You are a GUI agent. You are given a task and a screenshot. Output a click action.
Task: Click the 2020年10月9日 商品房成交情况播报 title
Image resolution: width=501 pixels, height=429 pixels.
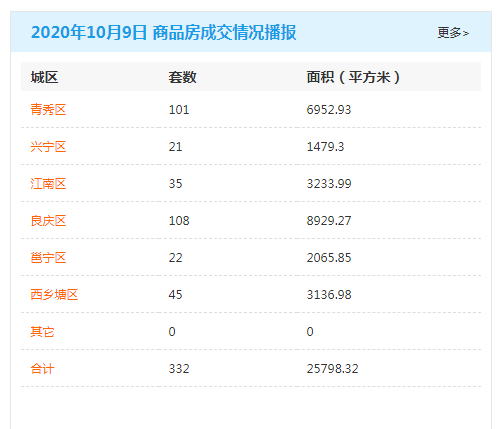click(163, 32)
